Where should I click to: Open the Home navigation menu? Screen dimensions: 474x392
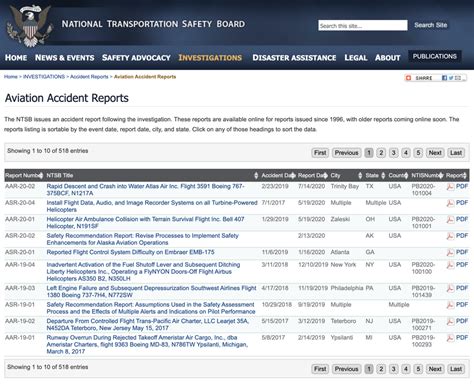tap(16, 58)
